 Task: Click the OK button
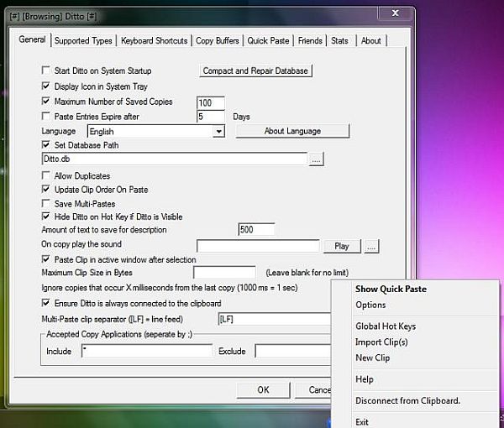pos(263,389)
